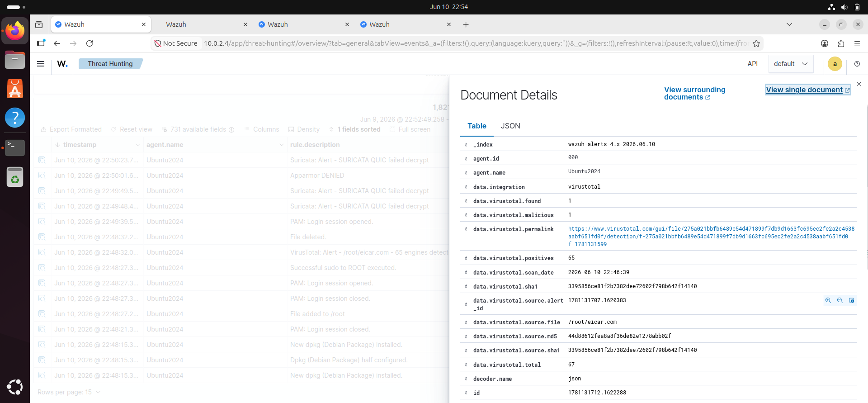Open Firefox recent tabs view icon

pos(39,24)
